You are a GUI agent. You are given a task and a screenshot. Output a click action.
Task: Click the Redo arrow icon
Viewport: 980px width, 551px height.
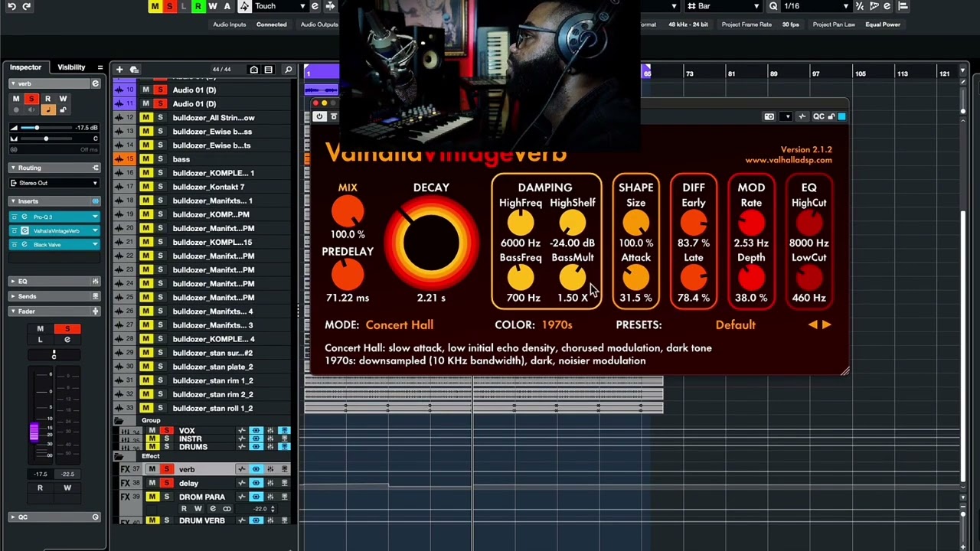(26, 6)
